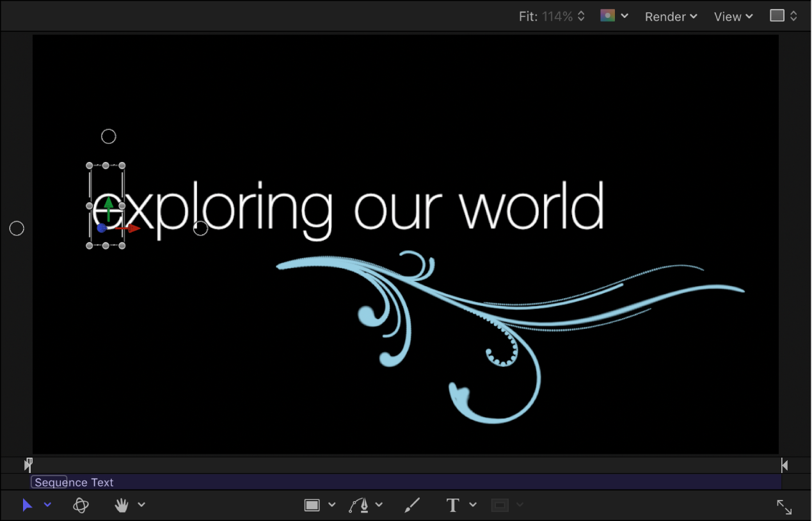Open the shape tool dropdown arrow
812x521 pixels.
(x=331, y=505)
